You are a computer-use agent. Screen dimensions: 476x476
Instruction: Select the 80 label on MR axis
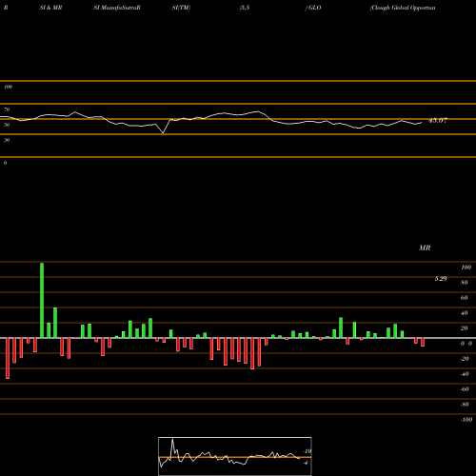tap(465, 283)
